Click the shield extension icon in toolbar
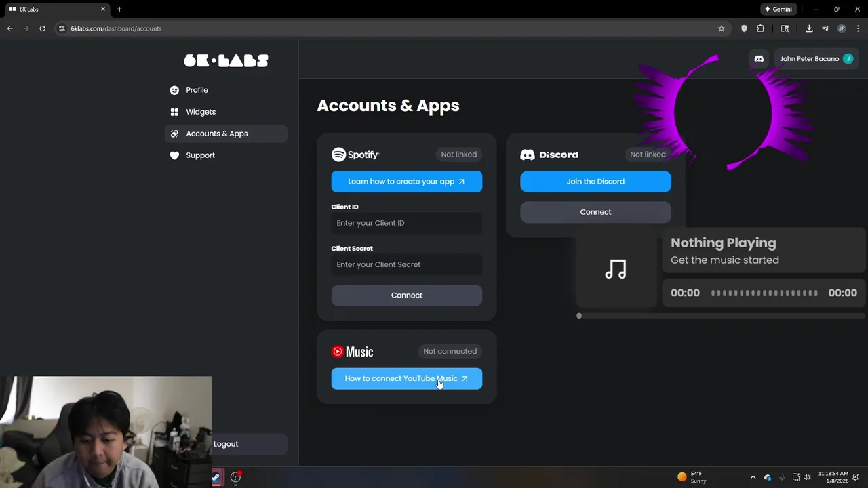The height and width of the screenshot is (488, 868). click(744, 28)
